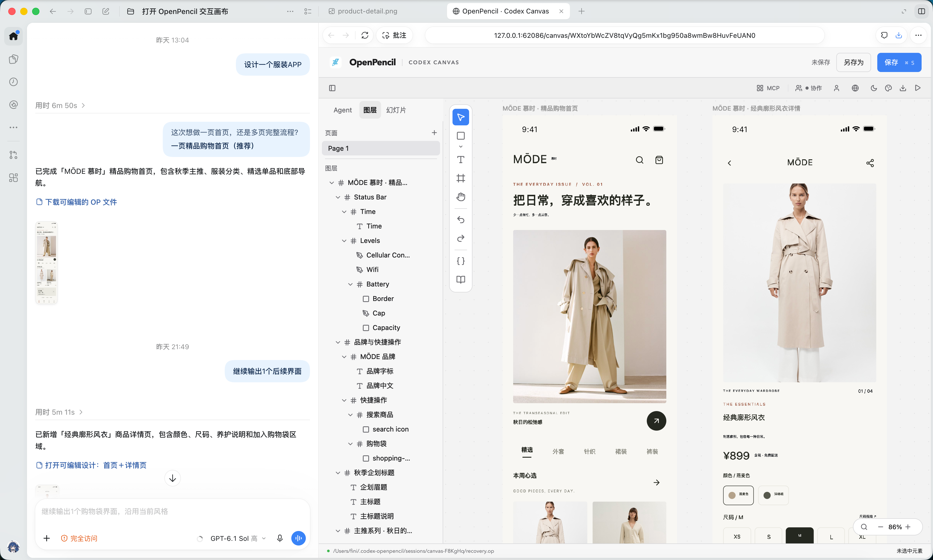Open 下载可编辑的 OP 文件 link
The image size is (933, 560).
(x=76, y=202)
